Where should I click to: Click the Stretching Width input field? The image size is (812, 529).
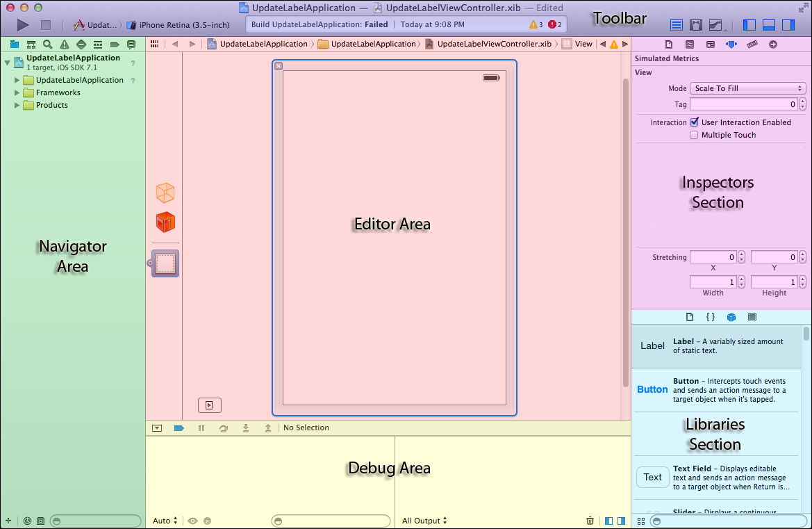tap(713, 282)
